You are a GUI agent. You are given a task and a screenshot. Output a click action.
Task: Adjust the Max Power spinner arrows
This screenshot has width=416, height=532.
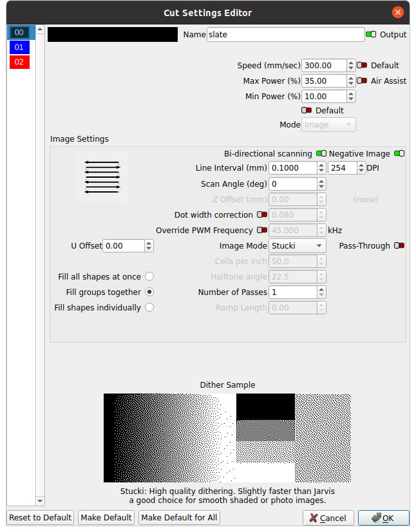pos(351,81)
